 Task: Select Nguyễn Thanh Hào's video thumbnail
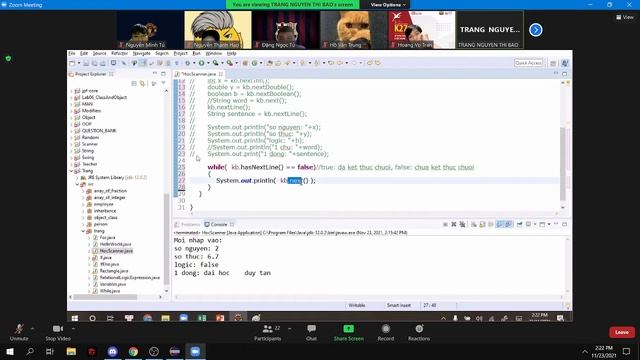[x=218, y=30]
